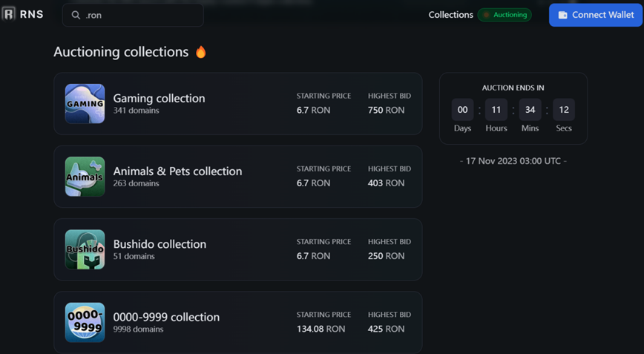Click the search magnifier icon
644x354 pixels.
(x=76, y=15)
